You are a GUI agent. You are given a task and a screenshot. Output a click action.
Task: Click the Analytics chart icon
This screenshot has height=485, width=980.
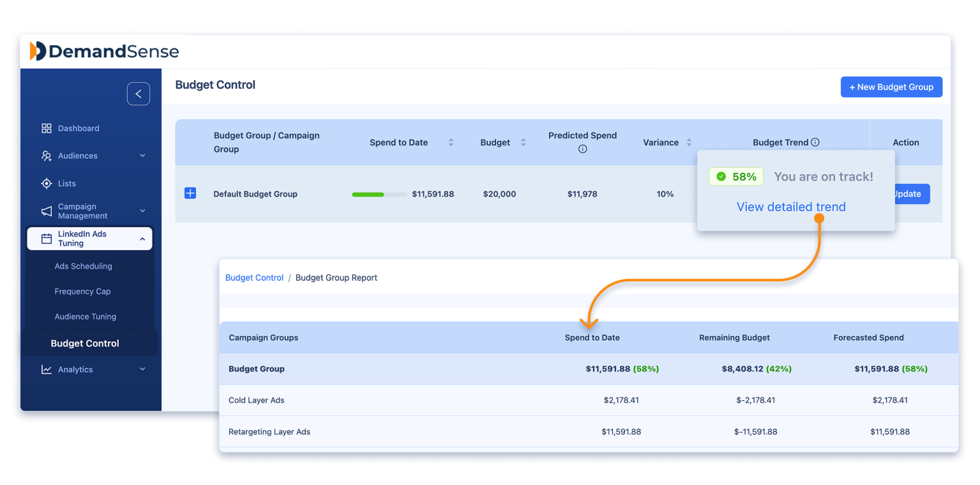coord(46,369)
